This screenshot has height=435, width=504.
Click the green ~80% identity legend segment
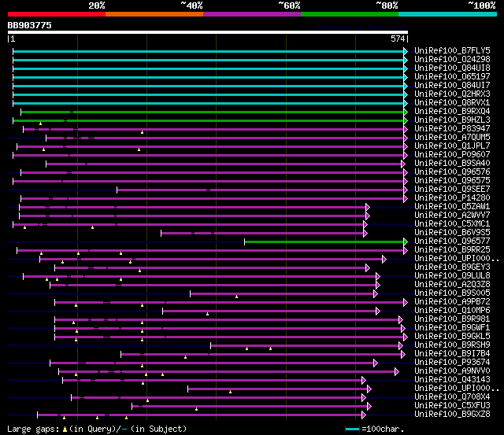pos(350,14)
